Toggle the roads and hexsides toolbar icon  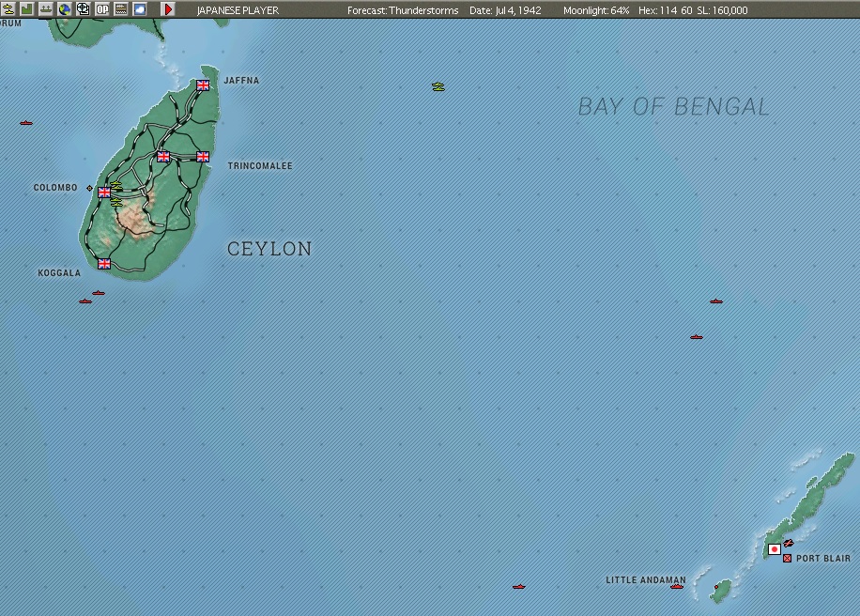coord(121,8)
